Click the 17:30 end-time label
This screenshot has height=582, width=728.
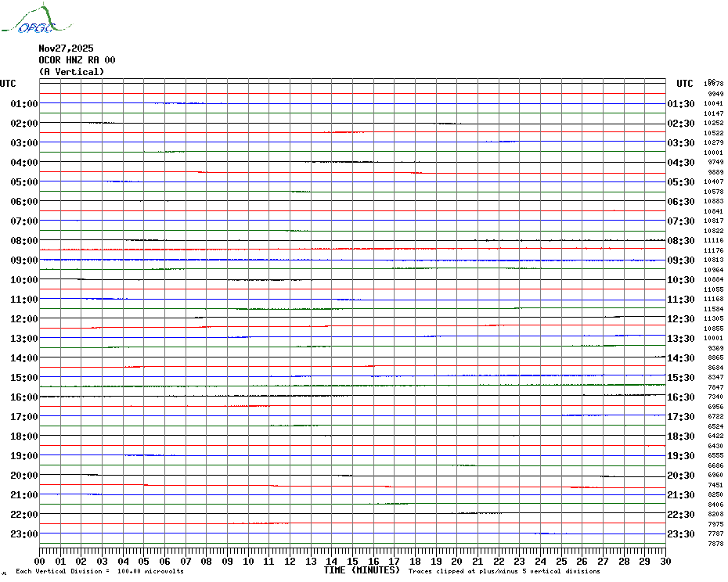(x=681, y=417)
